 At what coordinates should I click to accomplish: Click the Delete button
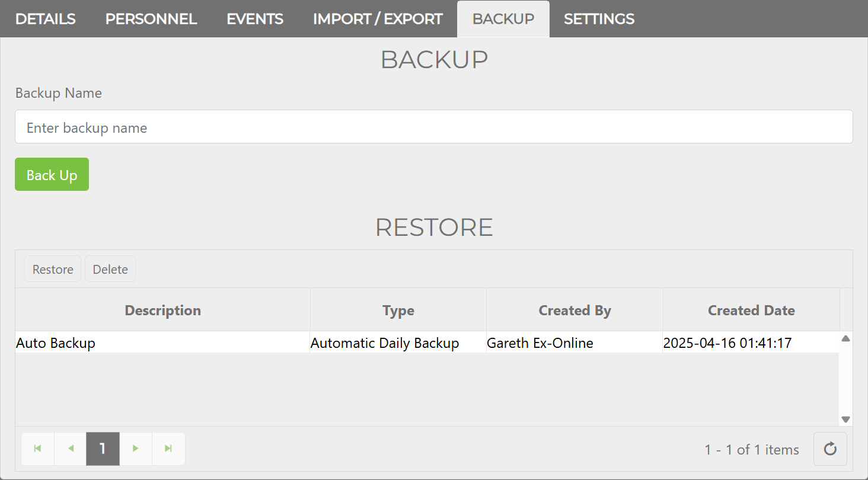click(x=110, y=269)
